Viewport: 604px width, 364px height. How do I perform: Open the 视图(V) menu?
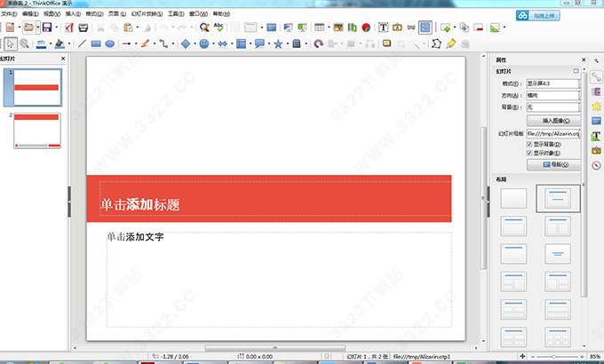point(52,14)
